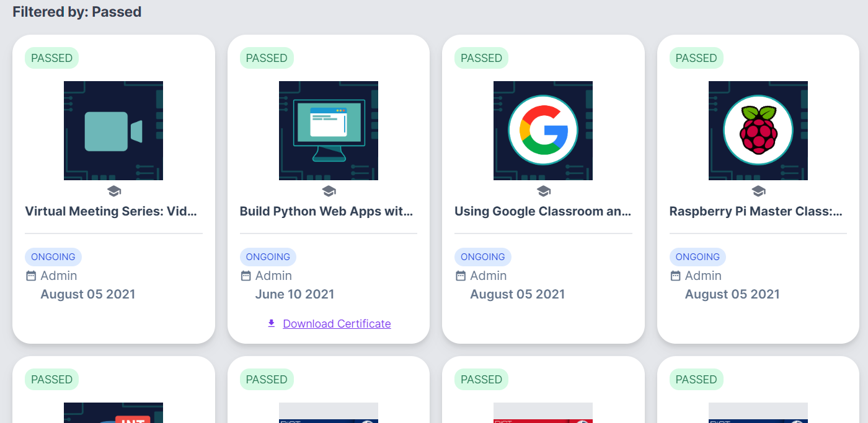Open Build Python Web Apps course title

click(326, 211)
